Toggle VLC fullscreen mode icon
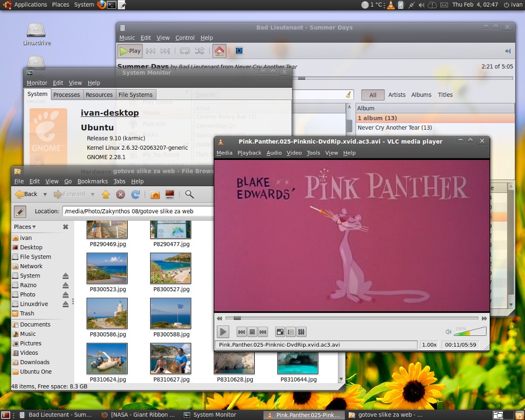Viewport: 525px width, 420px height. pyautogui.click(x=280, y=332)
